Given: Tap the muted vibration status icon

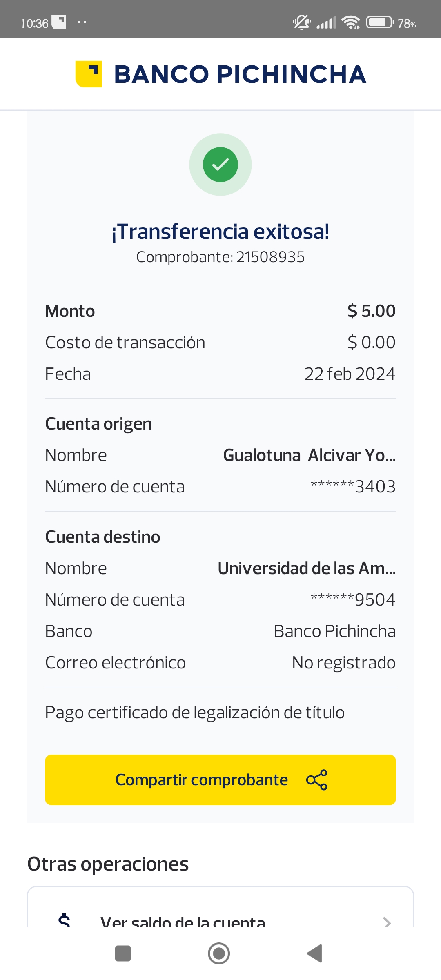Looking at the screenshot, I should 301,22.
